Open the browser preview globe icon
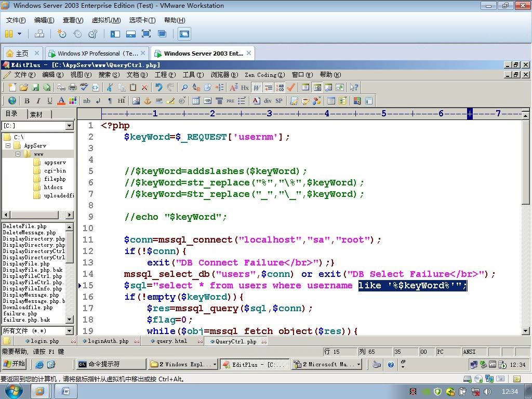The height and width of the screenshot is (399, 532). 12,101
